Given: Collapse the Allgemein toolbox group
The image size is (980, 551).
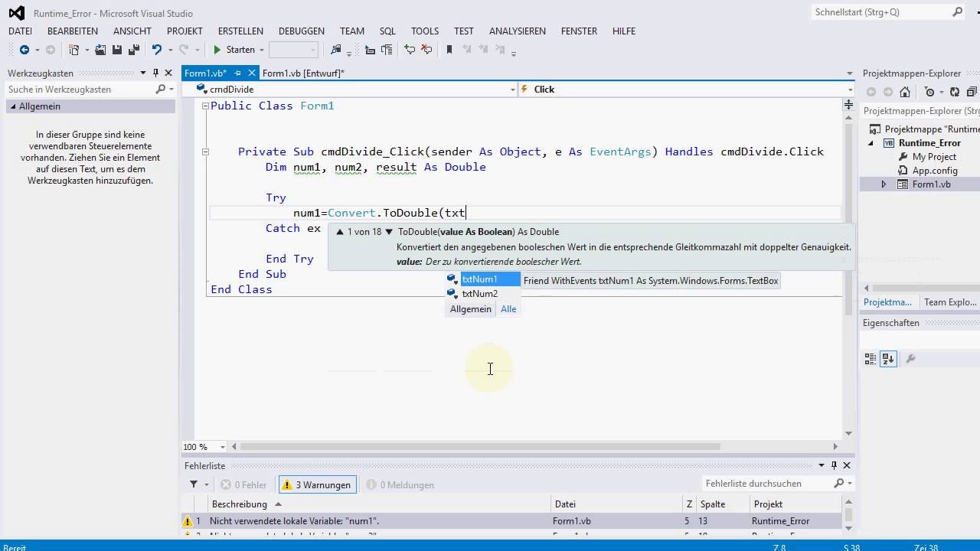Looking at the screenshot, I should click(12, 106).
